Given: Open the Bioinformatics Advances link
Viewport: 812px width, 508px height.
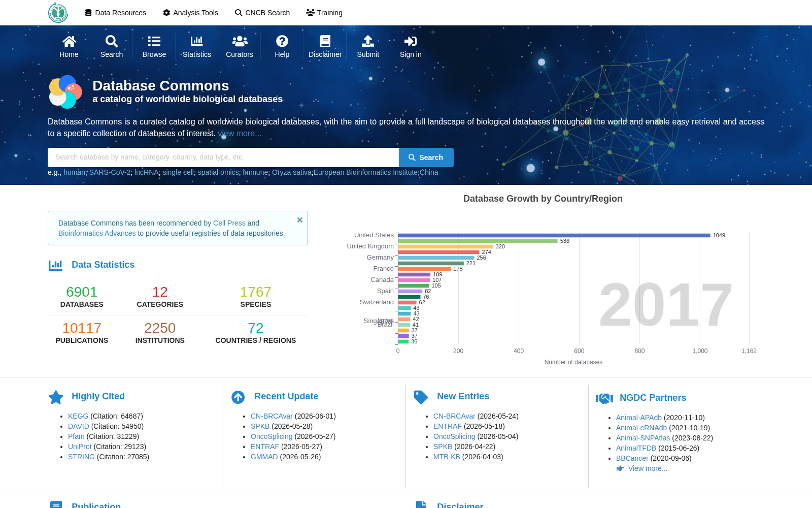Looking at the screenshot, I should pyautogui.click(x=97, y=233).
